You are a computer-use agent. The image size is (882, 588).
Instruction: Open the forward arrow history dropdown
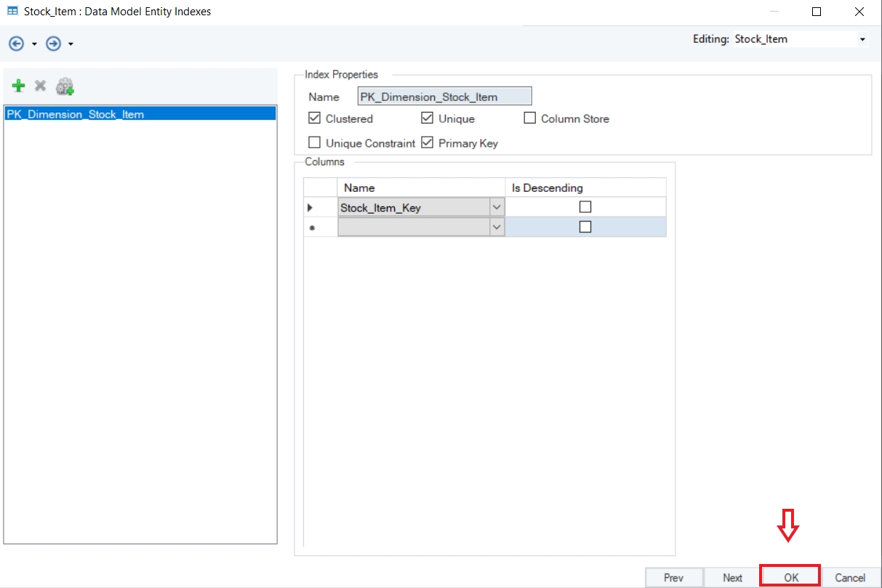coord(71,44)
